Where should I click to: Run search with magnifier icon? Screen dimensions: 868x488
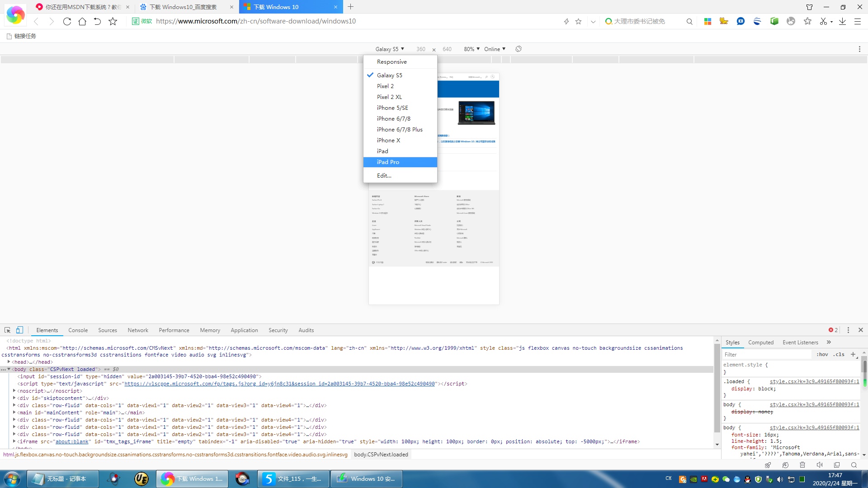pyautogui.click(x=689, y=21)
